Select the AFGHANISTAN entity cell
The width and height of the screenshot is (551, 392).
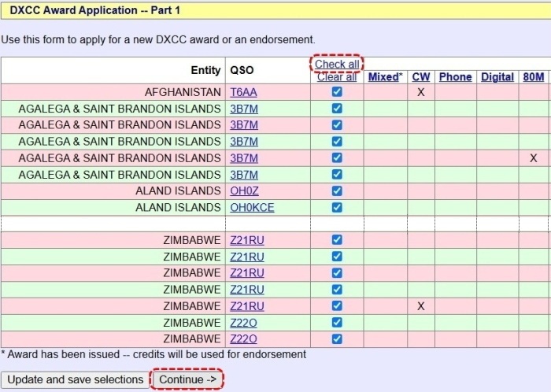pyautogui.click(x=113, y=92)
